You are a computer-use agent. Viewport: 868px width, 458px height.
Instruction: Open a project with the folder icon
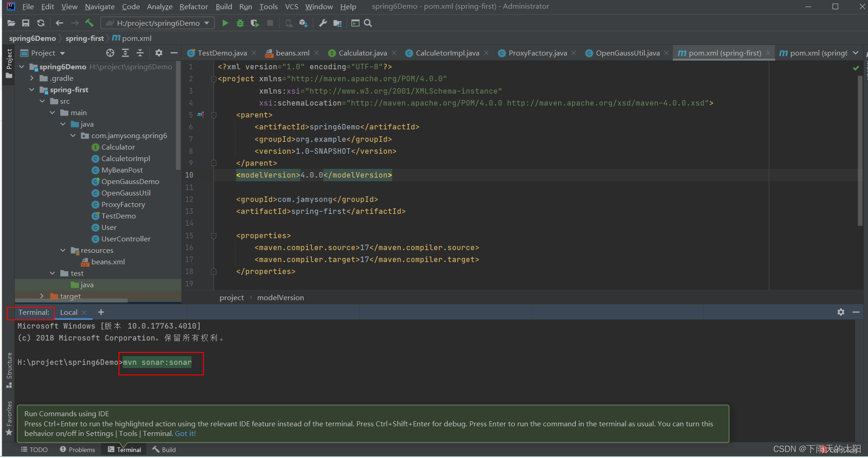[x=11, y=23]
